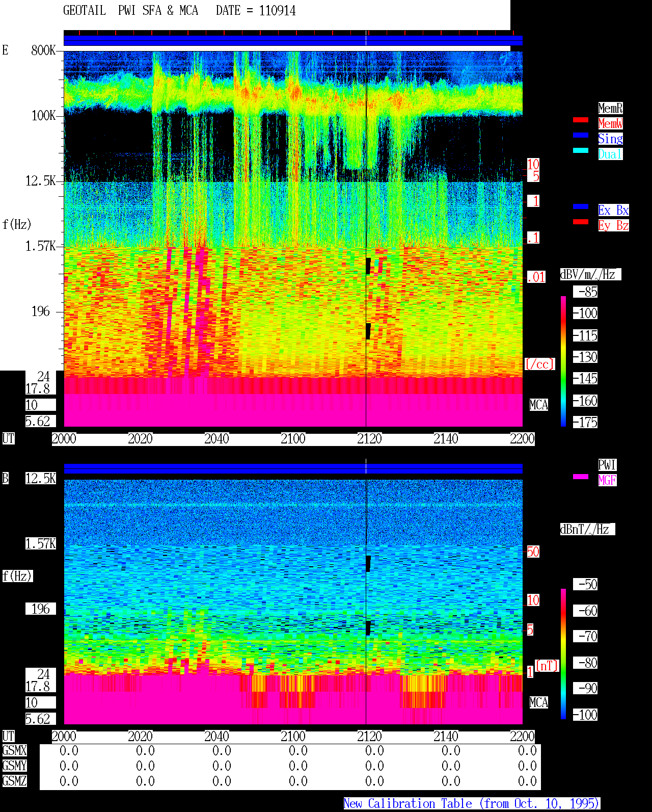The height and width of the screenshot is (812, 652).
Task: Click the dBV/m/√Hz color scale bar
Action: 563,361
